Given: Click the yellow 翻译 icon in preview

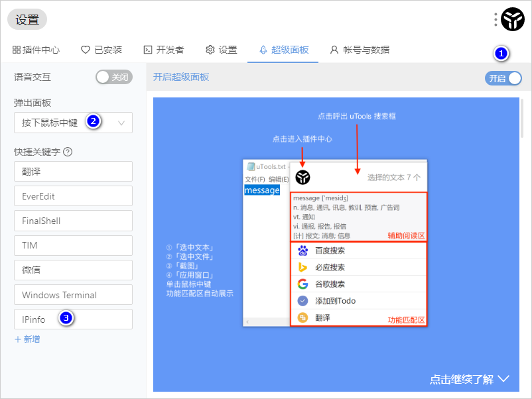Looking at the screenshot, I should (x=302, y=318).
